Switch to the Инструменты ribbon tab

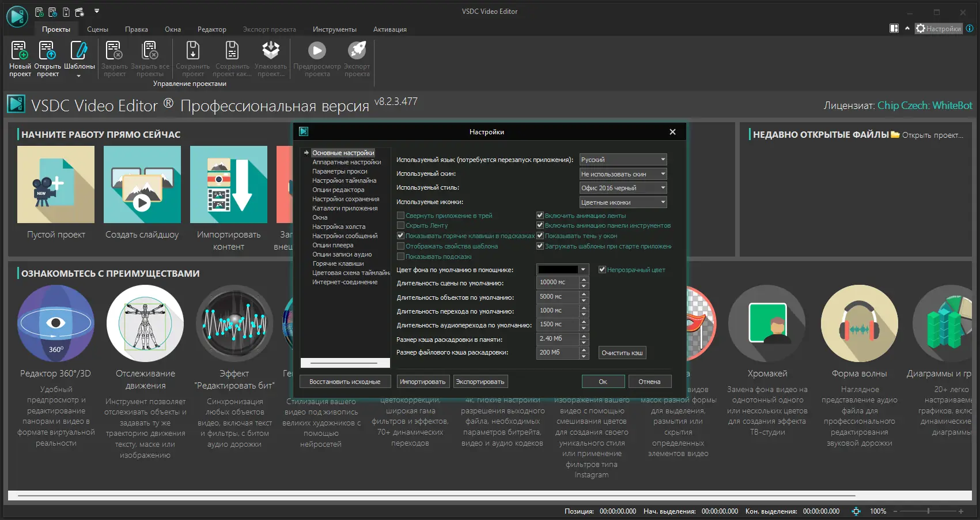(335, 29)
